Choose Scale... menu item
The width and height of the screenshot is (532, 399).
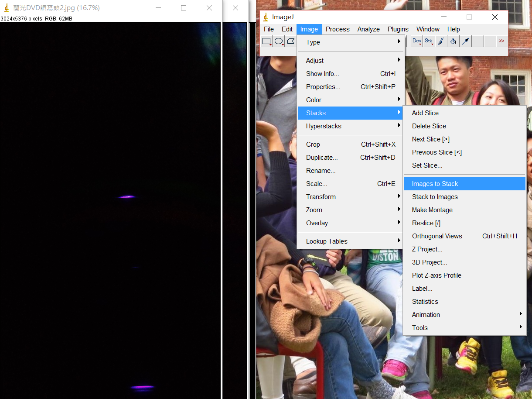[x=351, y=184]
